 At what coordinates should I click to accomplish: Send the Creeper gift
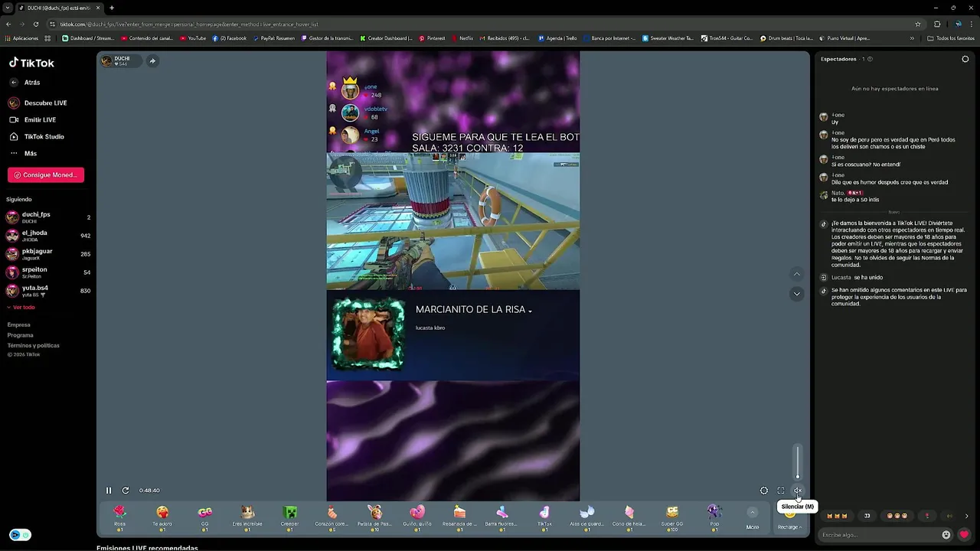click(x=289, y=517)
